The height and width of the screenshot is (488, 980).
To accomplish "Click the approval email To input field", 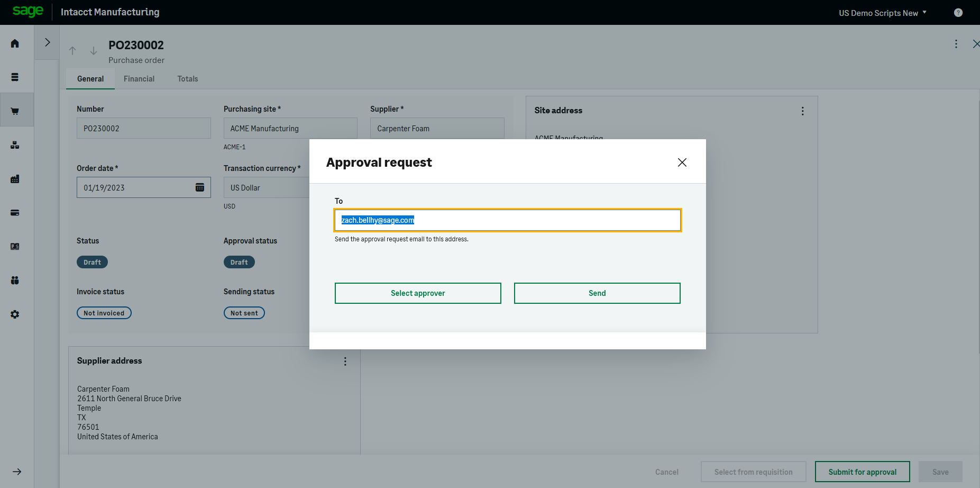I will point(507,220).
